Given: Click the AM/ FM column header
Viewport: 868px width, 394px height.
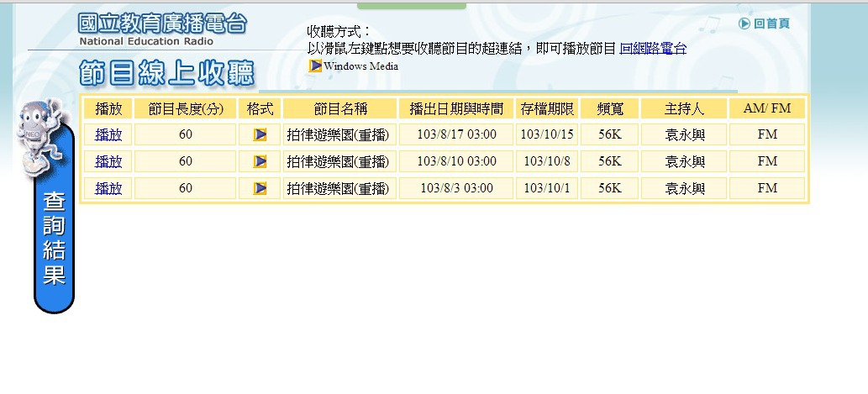Looking at the screenshot, I should (767, 108).
